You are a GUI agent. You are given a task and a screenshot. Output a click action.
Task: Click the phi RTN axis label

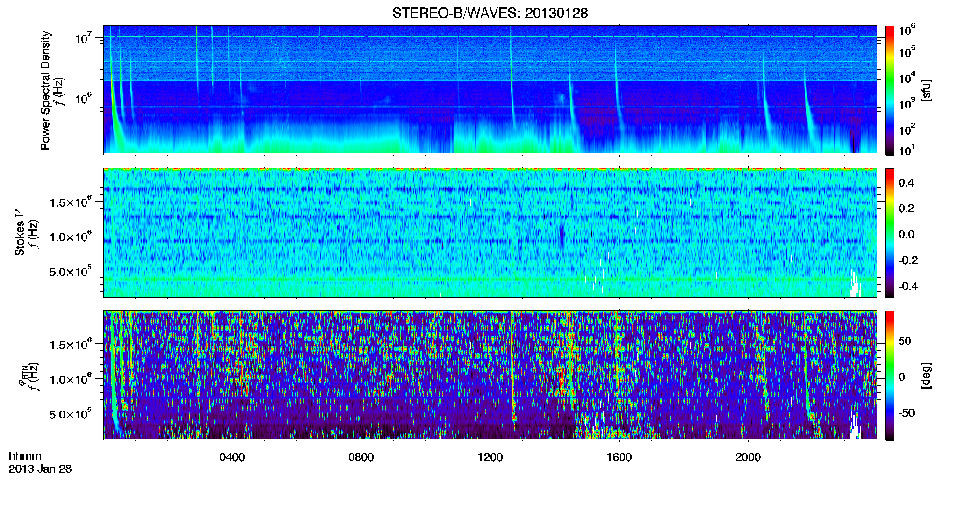[22, 377]
